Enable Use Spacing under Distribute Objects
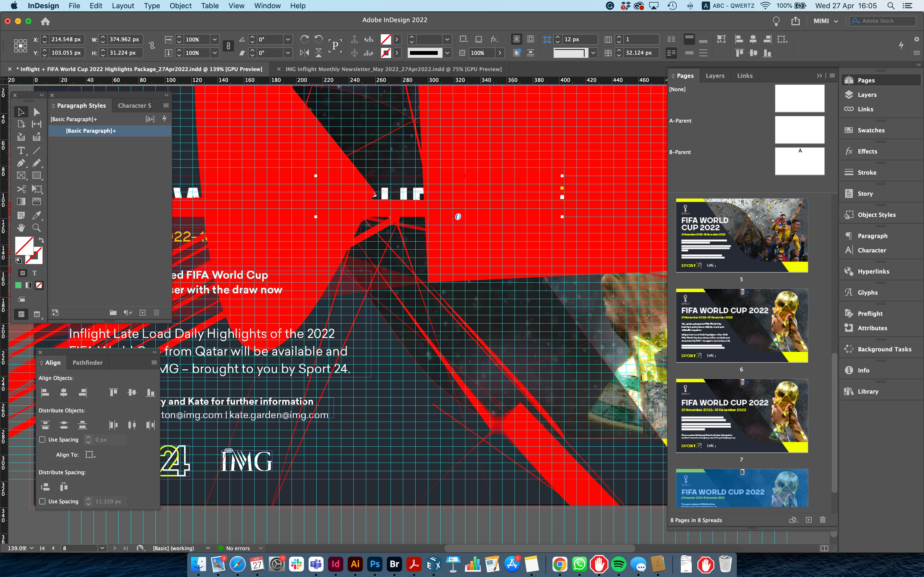This screenshot has width=924, height=577. click(42, 440)
